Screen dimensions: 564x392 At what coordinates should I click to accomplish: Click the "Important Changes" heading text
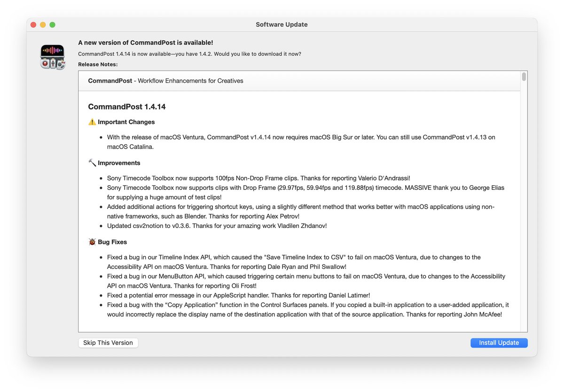click(x=126, y=122)
